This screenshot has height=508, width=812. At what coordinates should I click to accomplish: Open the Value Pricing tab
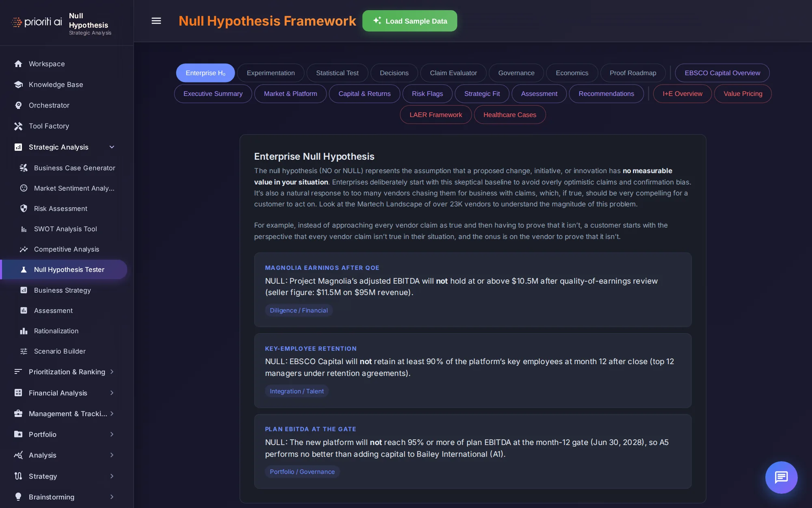[743, 94]
